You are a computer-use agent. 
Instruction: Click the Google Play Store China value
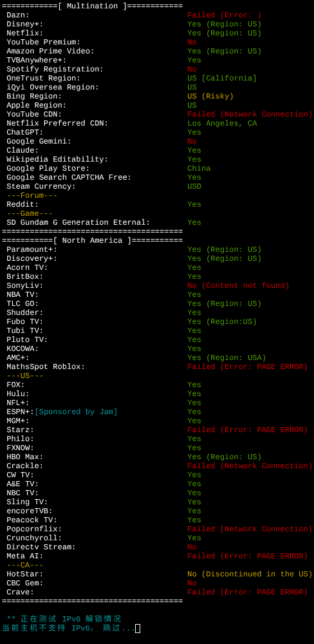pyautogui.click(x=199, y=168)
